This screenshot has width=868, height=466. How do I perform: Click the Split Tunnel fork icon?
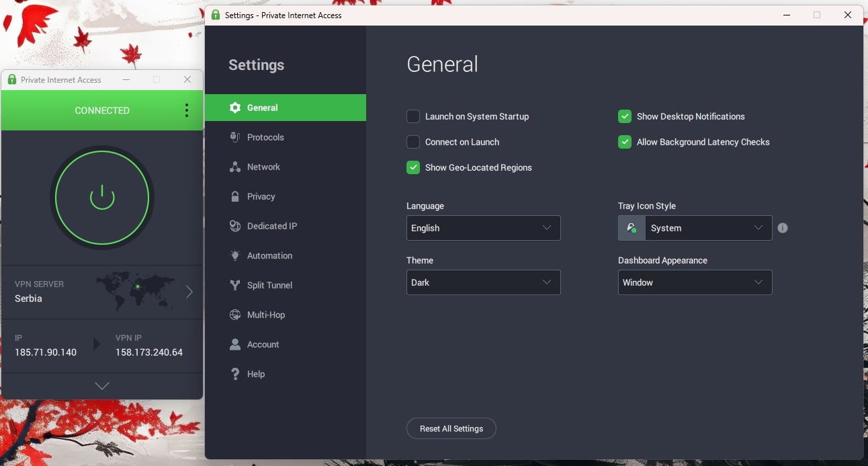pos(235,285)
